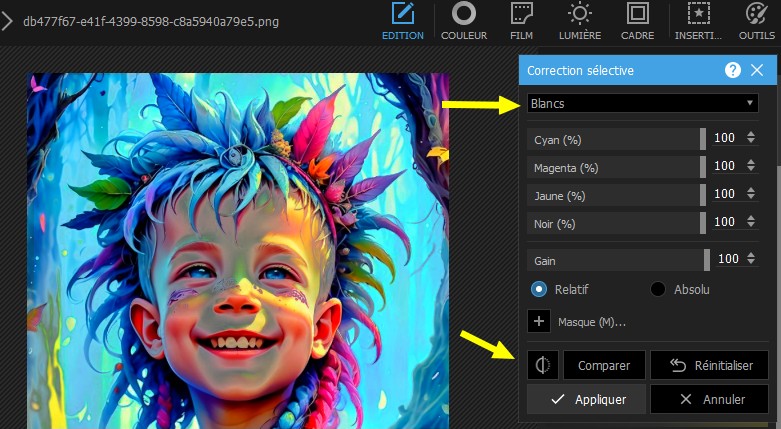This screenshot has width=781, height=429.
Task: Select the Relatif radio option
Action: pyautogui.click(x=539, y=289)
